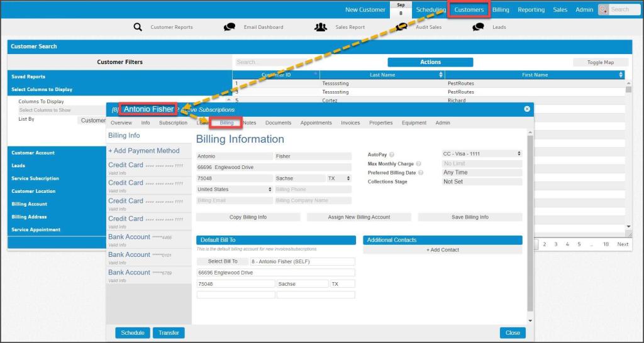Image resolution: width=644 pixels, height=343 pixels.
Task: Open the United States country dropdown
Action: (234, 189)
